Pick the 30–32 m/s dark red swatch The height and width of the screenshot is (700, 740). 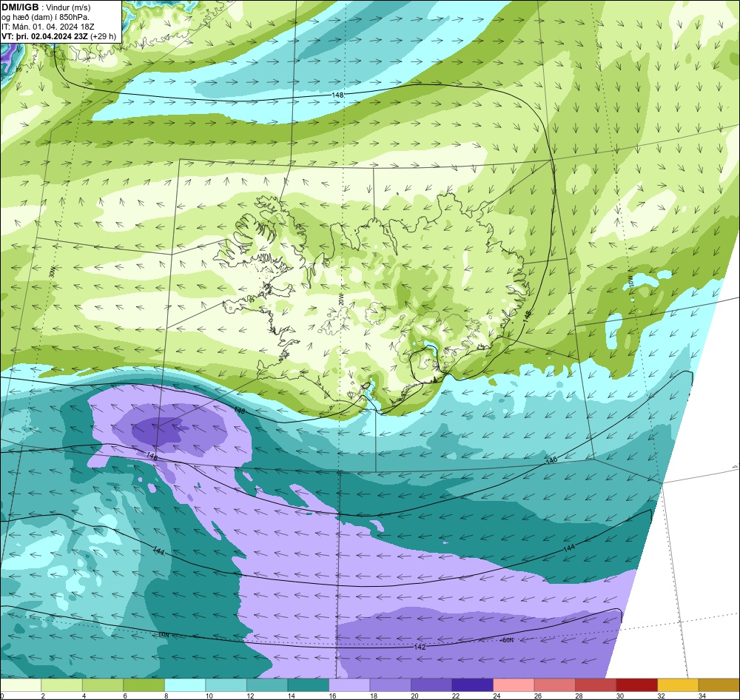coord(636,685)
